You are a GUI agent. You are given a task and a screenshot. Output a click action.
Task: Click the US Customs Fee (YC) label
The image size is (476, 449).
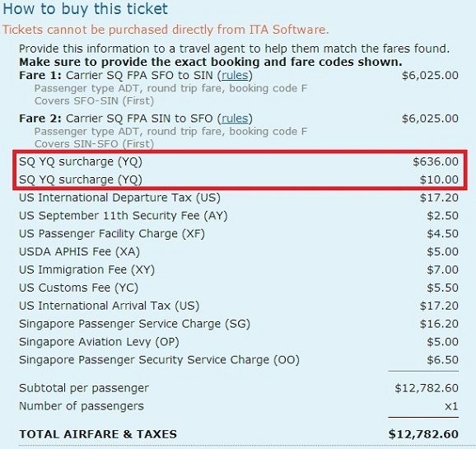[78, 288]
